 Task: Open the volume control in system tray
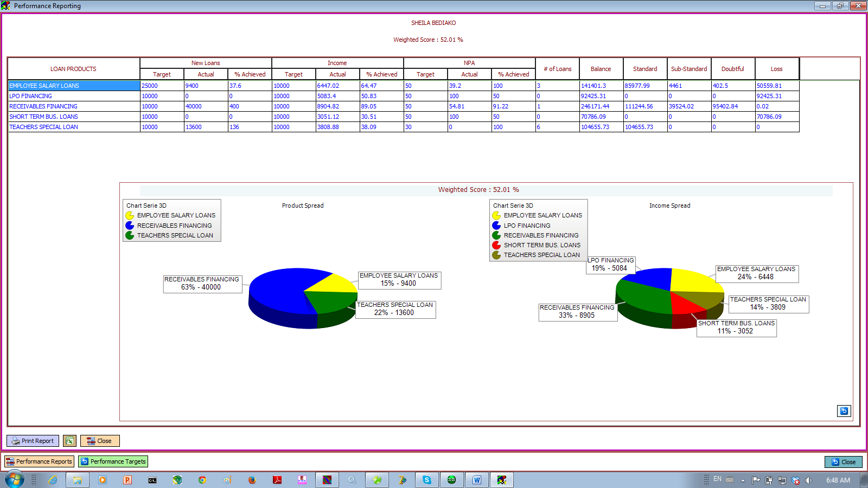[809, 480]
